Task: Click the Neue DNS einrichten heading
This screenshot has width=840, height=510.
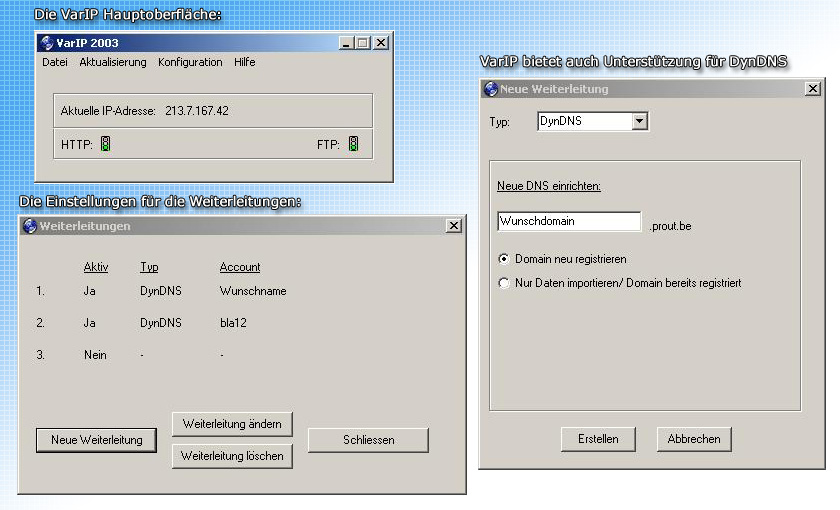Action: [x=549, y=186]
